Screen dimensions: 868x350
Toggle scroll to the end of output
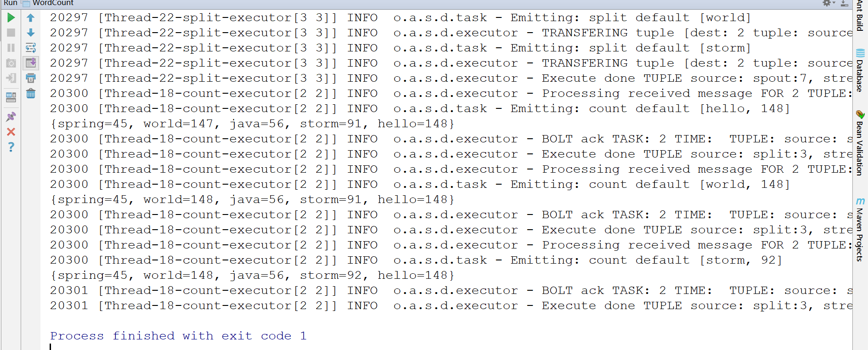[31, 63]
